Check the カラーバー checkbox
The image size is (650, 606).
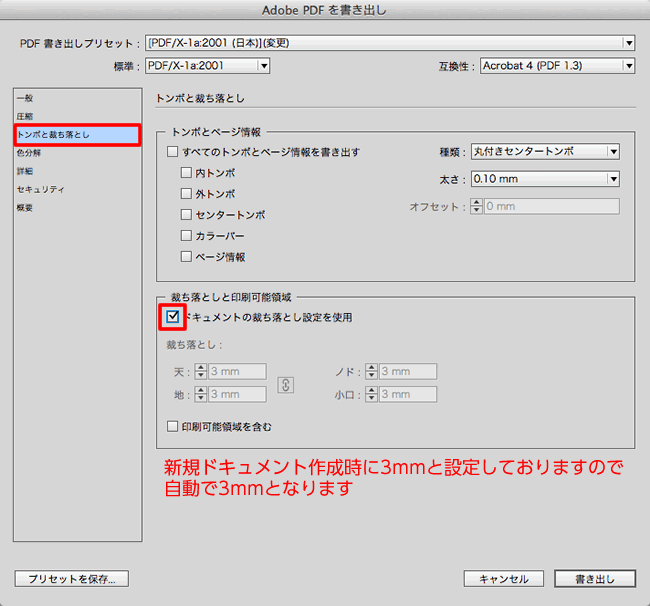(186, 236)
